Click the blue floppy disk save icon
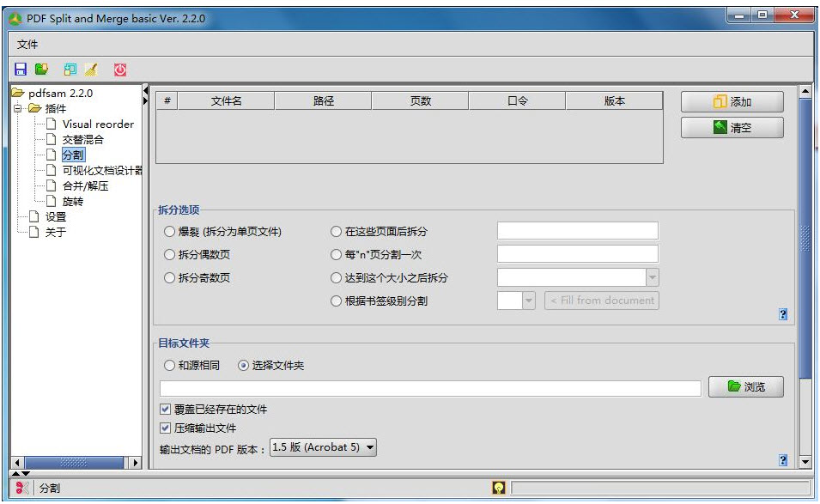Viewport: 820px width, 504px height. click(x=21, y=70)
